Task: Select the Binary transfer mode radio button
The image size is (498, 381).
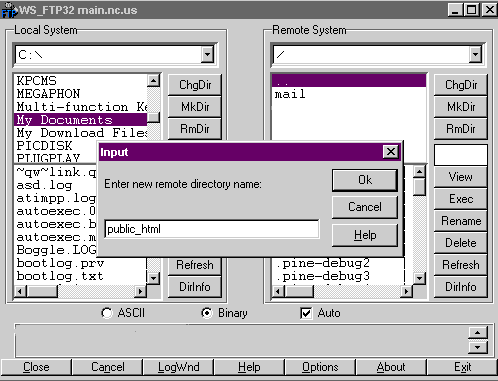Action: pos(207,313)
